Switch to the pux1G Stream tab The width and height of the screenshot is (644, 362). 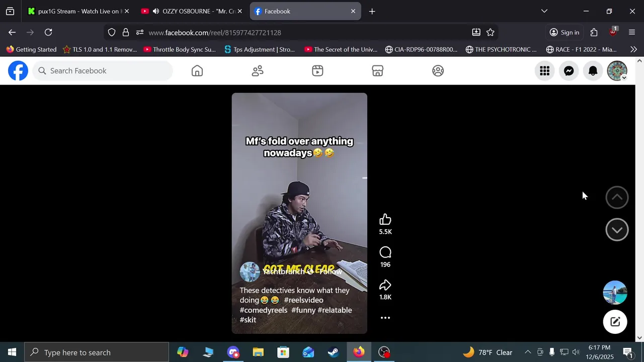tap(74, 11)
